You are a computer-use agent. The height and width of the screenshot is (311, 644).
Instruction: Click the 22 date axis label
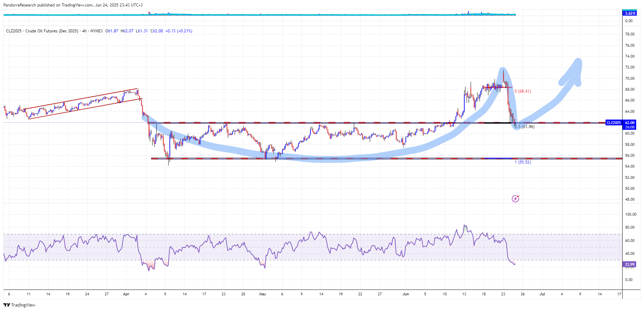(360, 294)
